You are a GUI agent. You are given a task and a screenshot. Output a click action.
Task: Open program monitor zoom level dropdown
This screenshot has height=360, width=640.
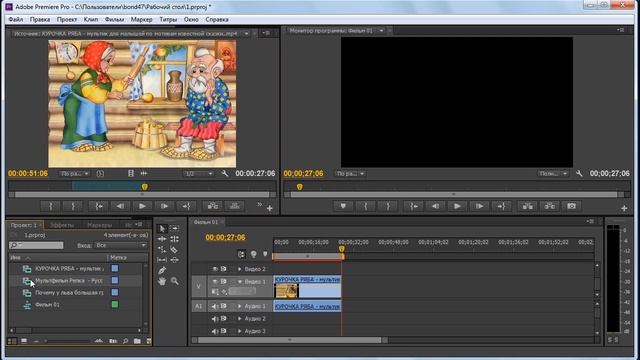(350, 173)
